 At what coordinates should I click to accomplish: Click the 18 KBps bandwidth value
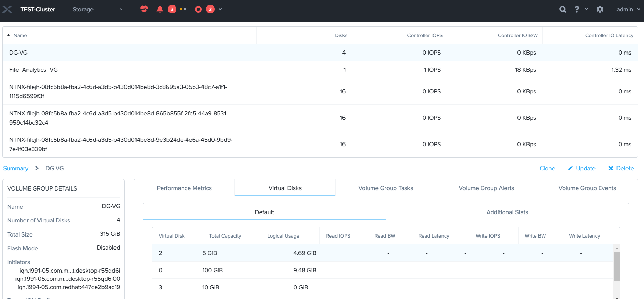pyautogui.click(x=525, y=70)
